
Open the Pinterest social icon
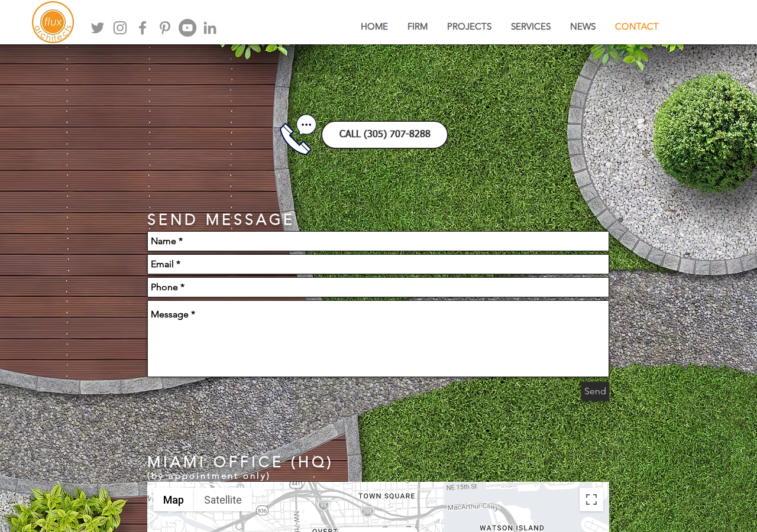[165, 28]
